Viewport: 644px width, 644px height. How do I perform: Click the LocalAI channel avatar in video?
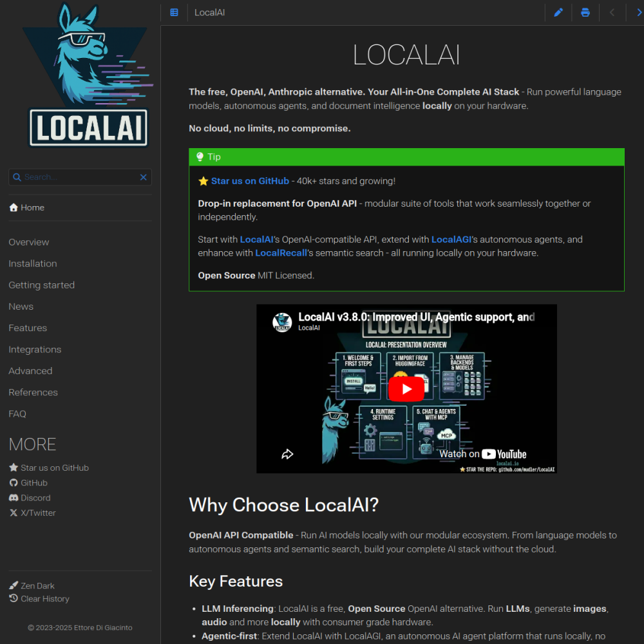(x=282, y=322)
